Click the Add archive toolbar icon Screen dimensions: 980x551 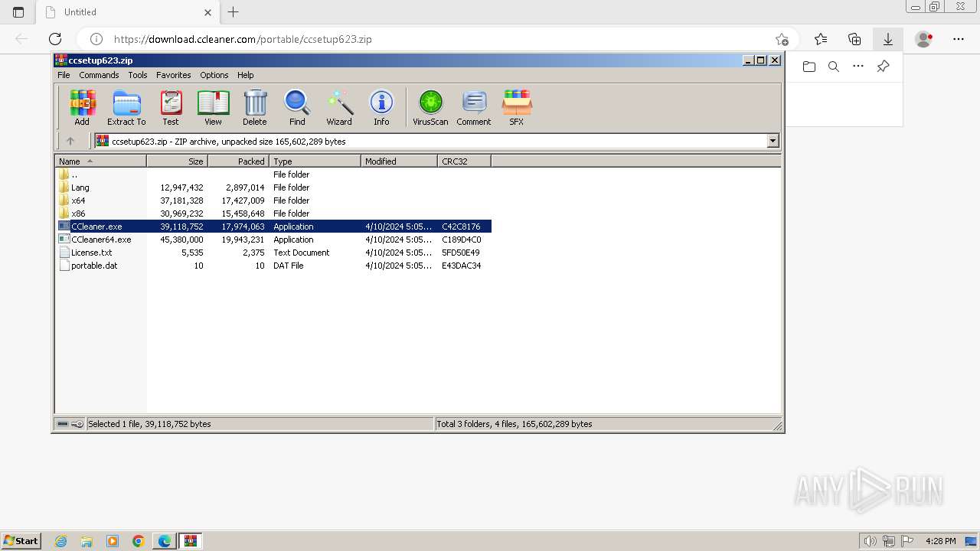(x=82, y=107)
